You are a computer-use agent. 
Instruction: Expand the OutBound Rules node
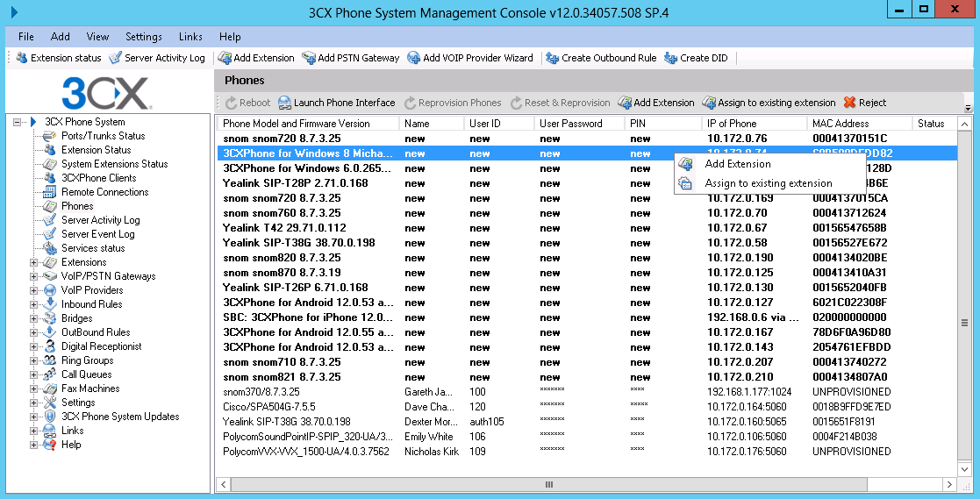[33, 332]
